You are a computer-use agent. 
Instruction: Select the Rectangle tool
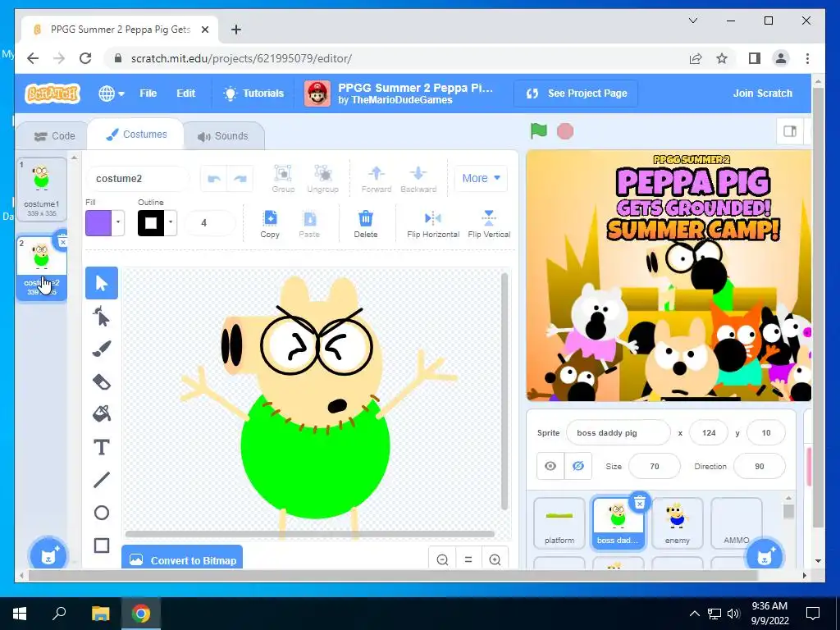point(102,546)
